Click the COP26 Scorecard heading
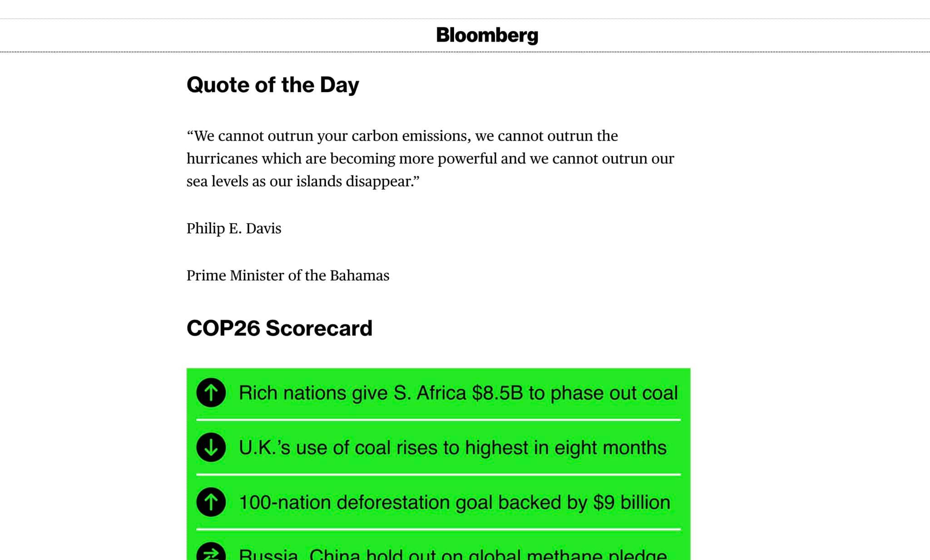The image size is (930, 560). click(x=279, y=328)
